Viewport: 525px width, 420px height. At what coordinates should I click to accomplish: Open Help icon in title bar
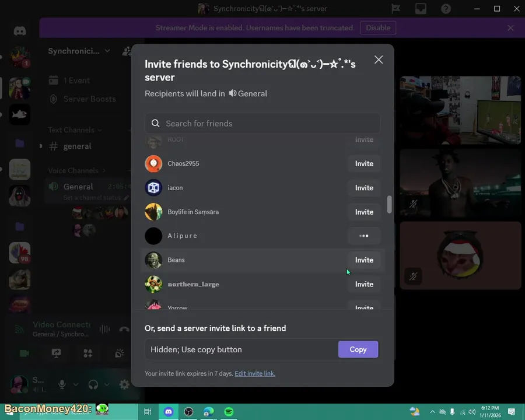(446, 9)
